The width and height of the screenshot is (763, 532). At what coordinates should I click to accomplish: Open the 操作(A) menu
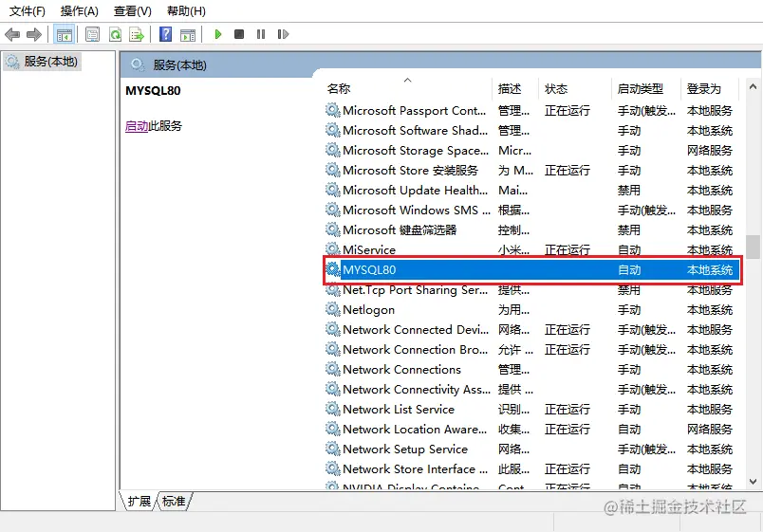click(80, 10)
